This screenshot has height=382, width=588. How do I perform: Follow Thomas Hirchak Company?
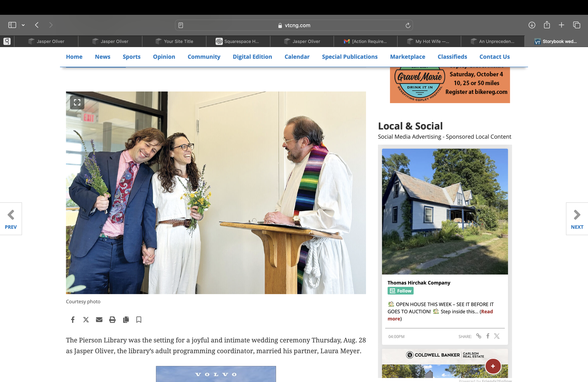[x=400, y=291]
